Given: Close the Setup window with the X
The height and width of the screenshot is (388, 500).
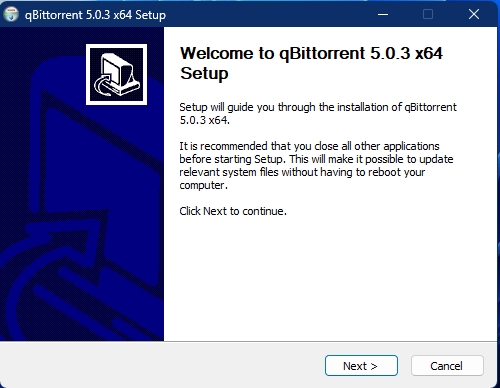Looking at the screenshot, I should [x=474, y=14].
